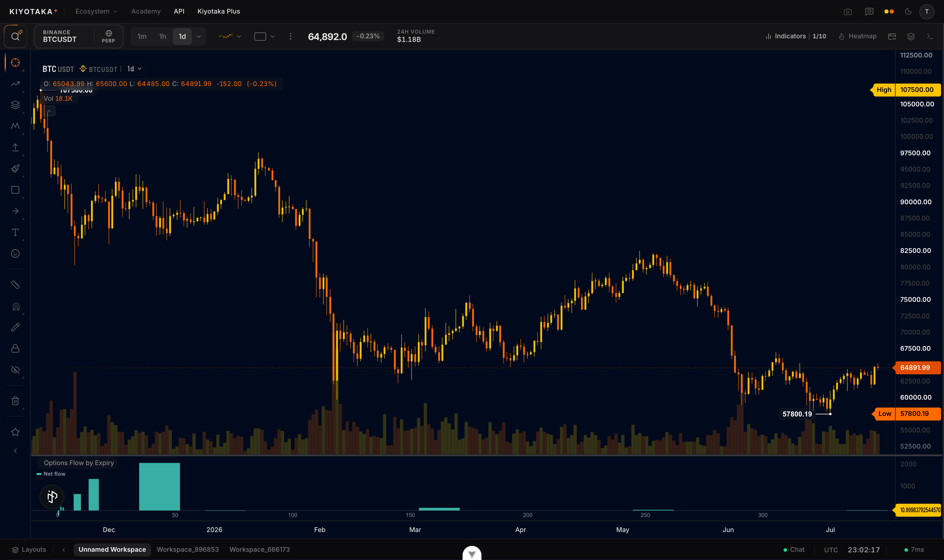This screenshot has width=944, height=560.
Task: Open the emoji sticker tool
Action: (x=15, y=253)
